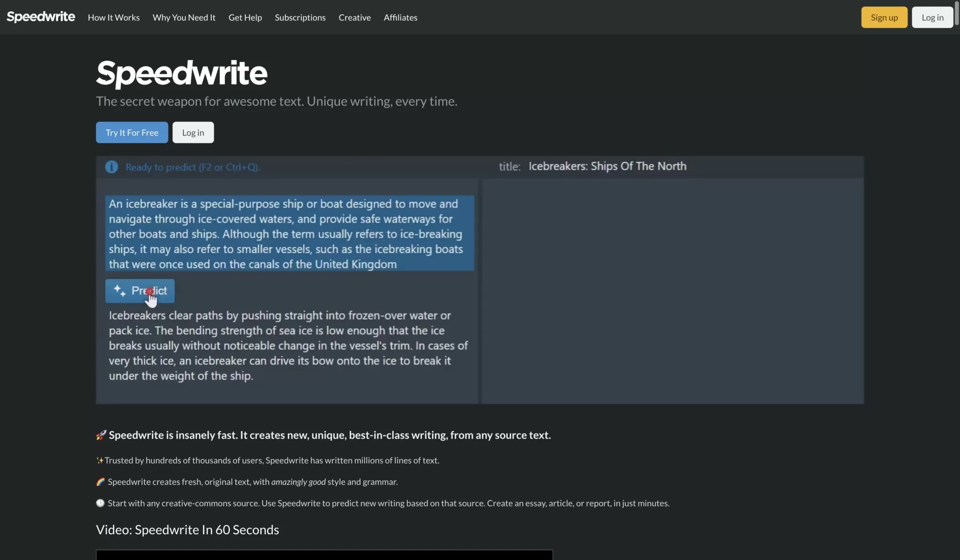Open the Why You Need It page
Screen dimensions: 960x560
click(x=184, y=17)
